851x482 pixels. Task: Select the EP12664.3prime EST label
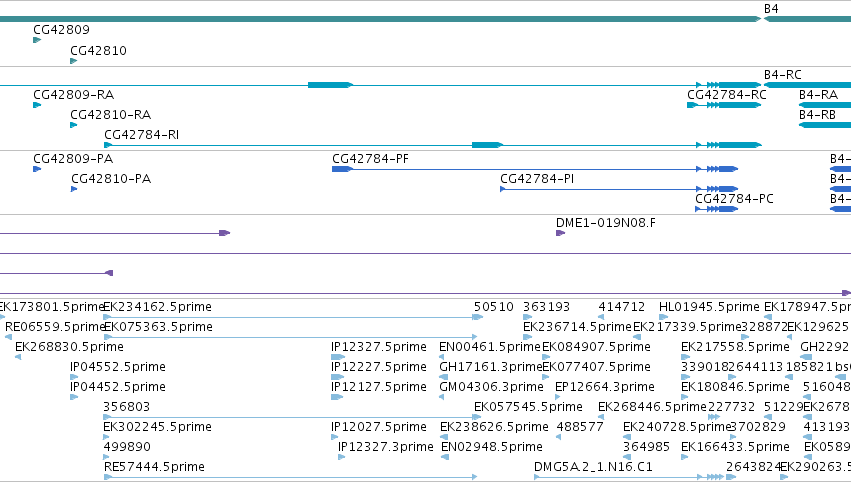coord(605,387)
